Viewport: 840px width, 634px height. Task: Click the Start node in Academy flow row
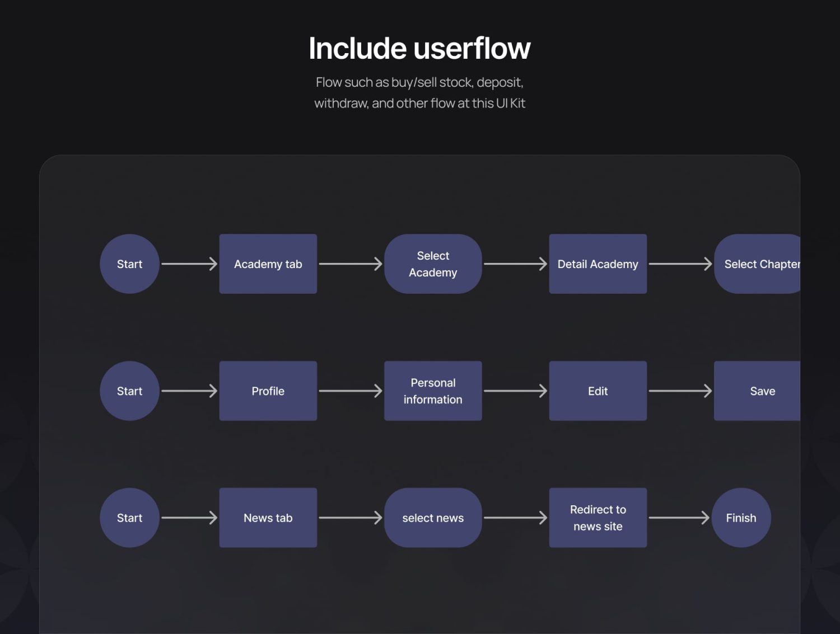pyautogui.click(x=129, y=264)
